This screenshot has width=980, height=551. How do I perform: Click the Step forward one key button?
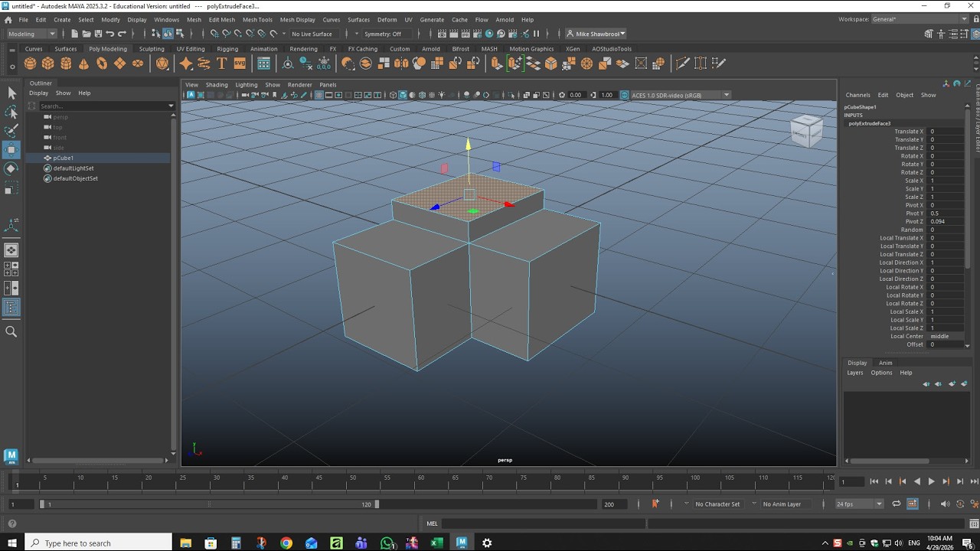point(946,481)
